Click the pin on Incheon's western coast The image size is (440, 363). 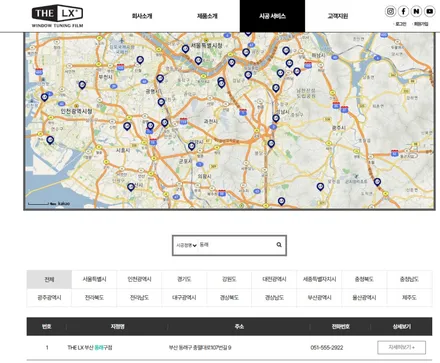44,97
